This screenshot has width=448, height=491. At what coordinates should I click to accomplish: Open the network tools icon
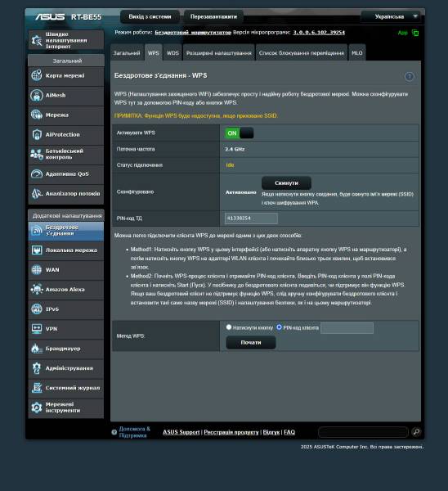coord(37,408)
